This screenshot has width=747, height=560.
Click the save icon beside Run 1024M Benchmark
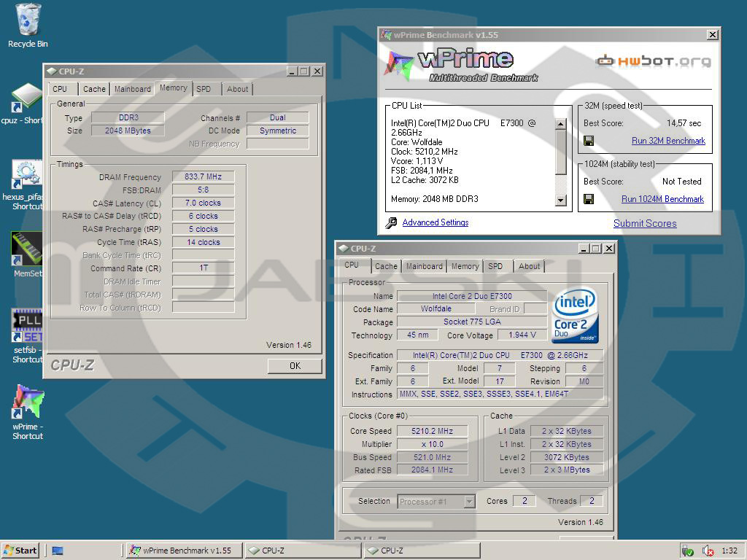click(x=589, y=199)
